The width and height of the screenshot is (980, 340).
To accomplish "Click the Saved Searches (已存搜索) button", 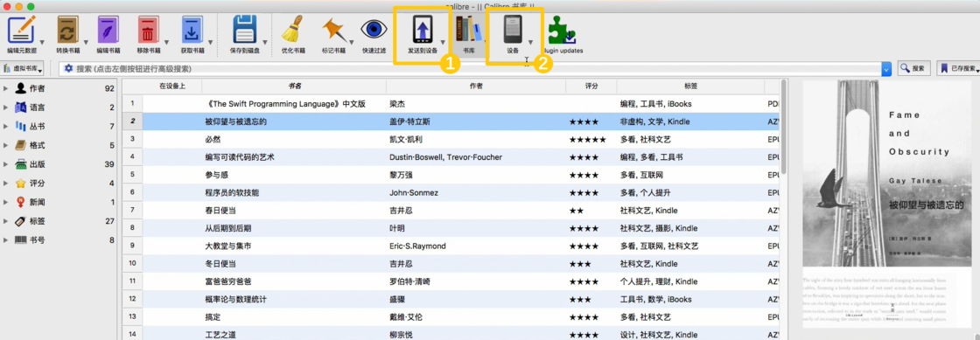I will pos(957,68).
